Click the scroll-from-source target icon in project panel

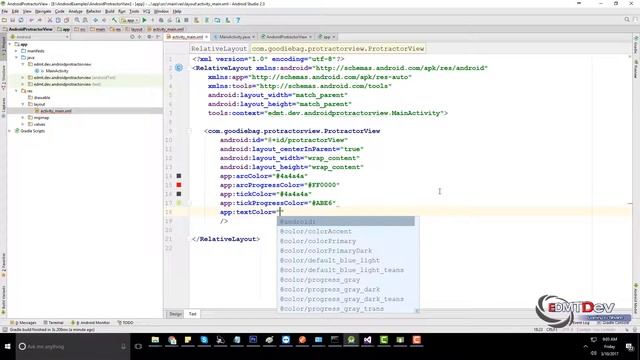132,37
